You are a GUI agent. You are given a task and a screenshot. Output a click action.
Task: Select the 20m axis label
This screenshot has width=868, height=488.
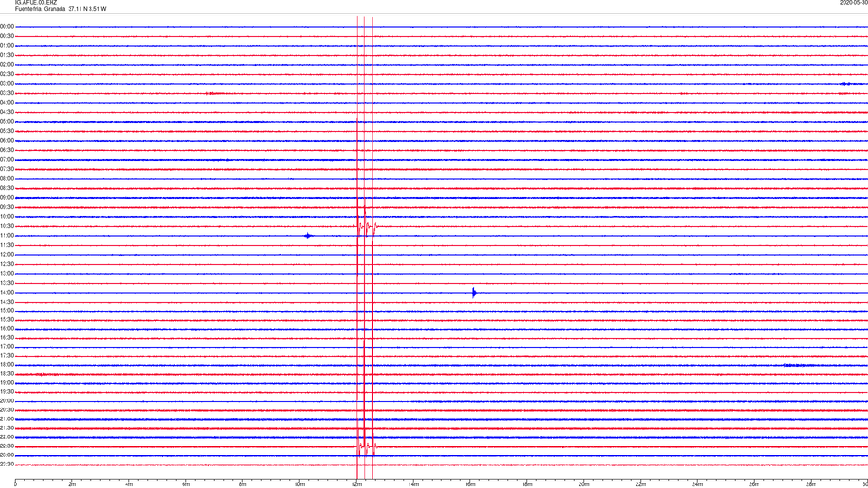[x=583, y=484]
